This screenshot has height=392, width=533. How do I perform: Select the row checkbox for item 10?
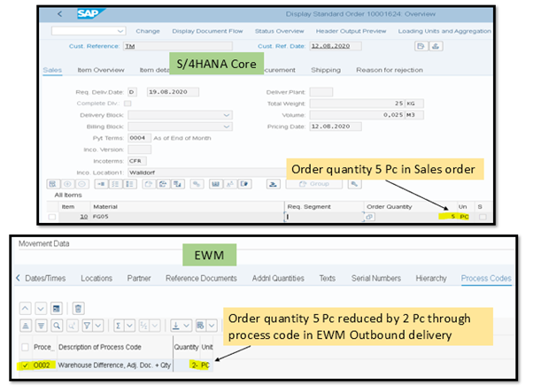point(52,216)
